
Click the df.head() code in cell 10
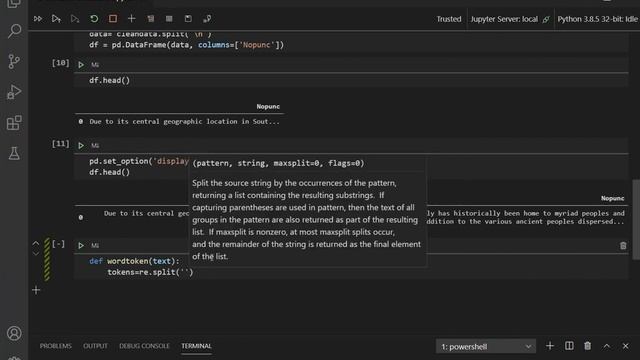pyautogui.click(x=109, y=80)
